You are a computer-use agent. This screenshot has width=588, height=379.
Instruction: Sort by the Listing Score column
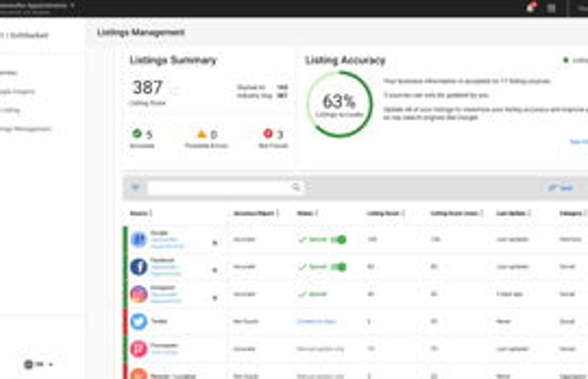pos(386,213)
